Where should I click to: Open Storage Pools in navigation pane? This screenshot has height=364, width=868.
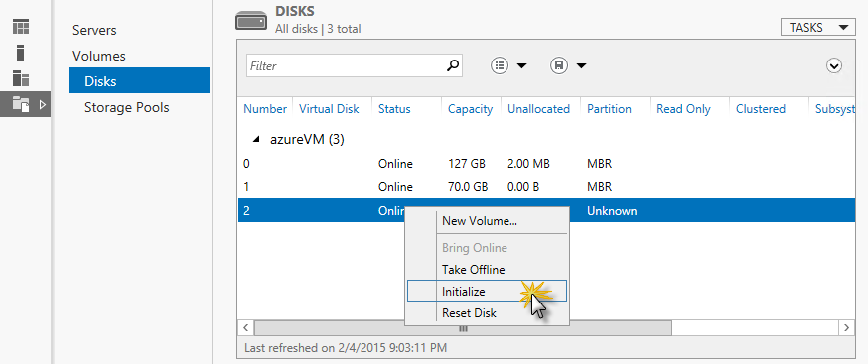(127, 107)
